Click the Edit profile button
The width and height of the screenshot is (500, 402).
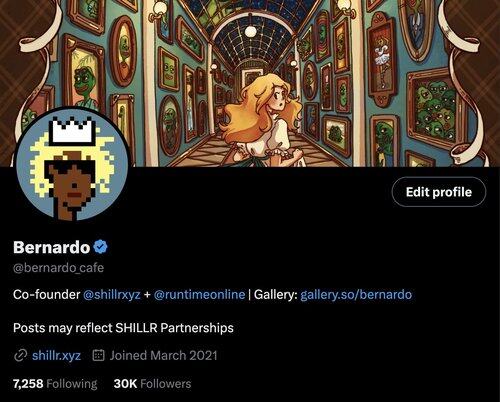[x=439, y=192]
